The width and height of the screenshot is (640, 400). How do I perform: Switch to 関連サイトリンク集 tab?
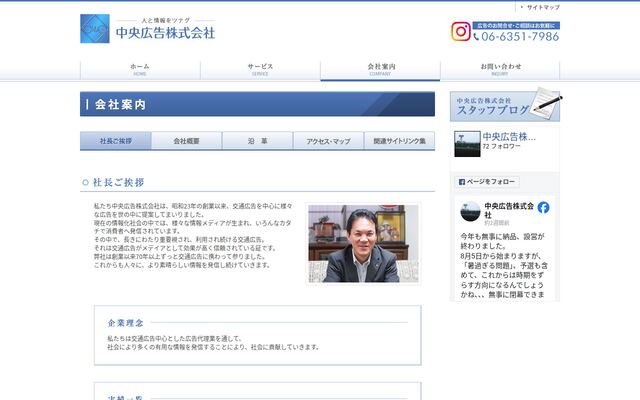click(400, 141)
